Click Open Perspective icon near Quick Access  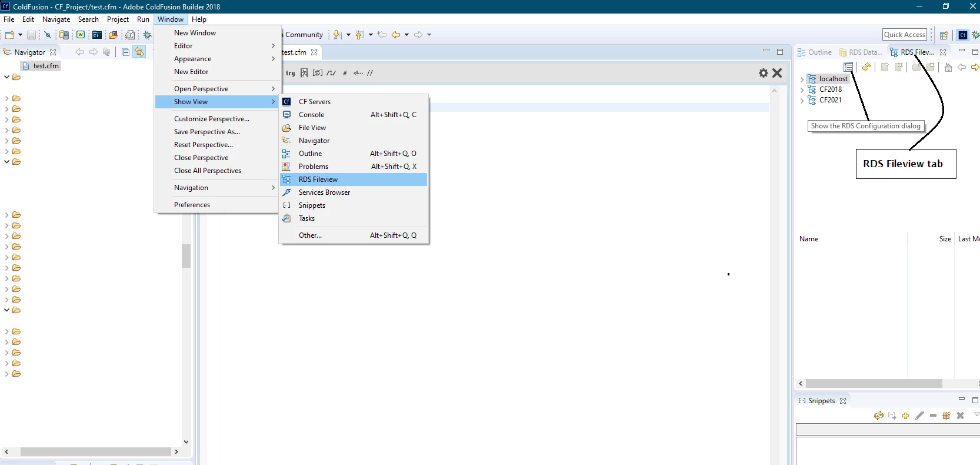point(944,35)
